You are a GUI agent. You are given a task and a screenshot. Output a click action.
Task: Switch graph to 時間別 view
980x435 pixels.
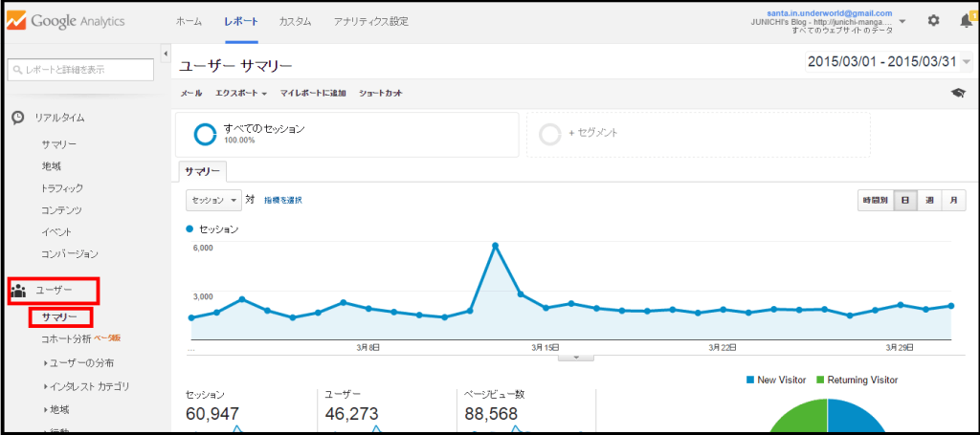pyautogui.click(x=876, y=201)
